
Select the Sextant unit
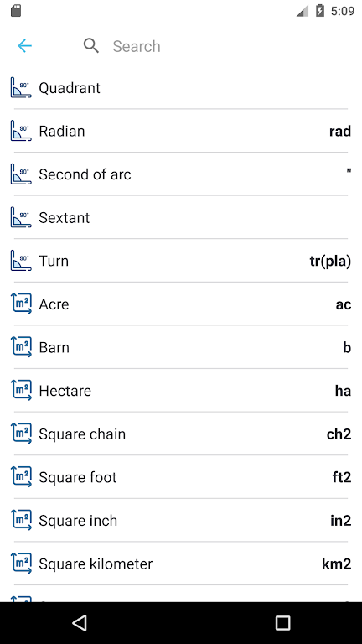[181, 218]
